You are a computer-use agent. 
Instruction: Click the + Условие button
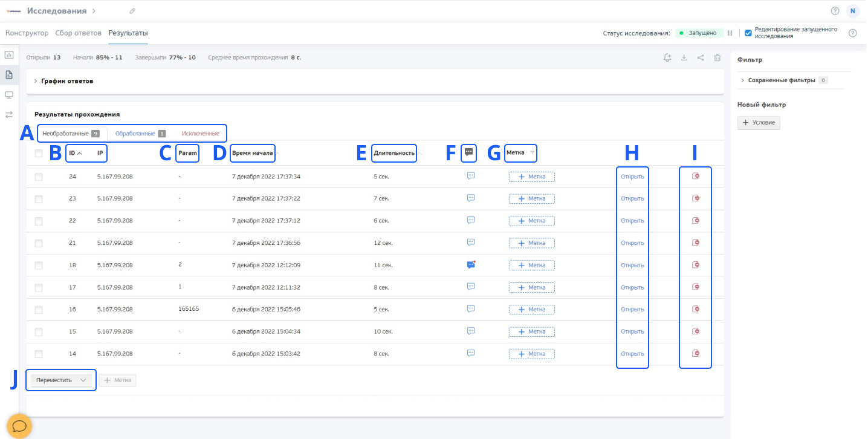(x=759, y=123)
